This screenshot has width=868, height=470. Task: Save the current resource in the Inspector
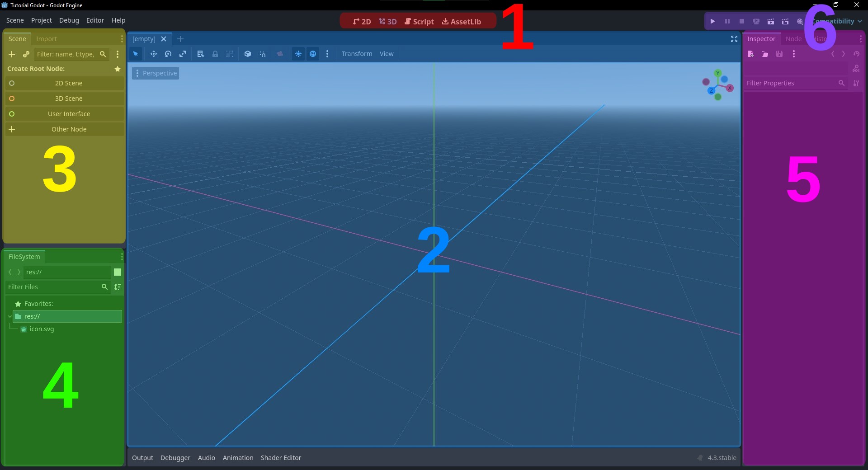779,54
